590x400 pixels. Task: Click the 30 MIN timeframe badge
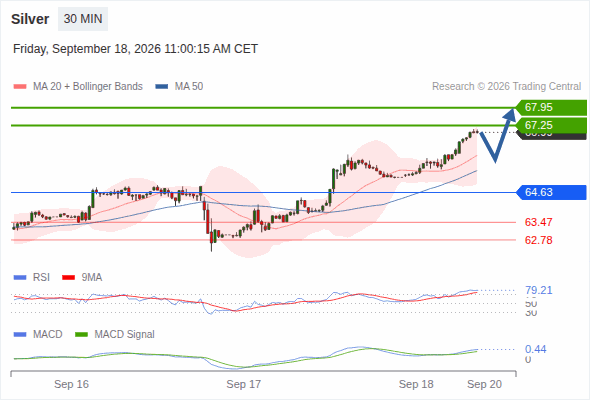83,19
